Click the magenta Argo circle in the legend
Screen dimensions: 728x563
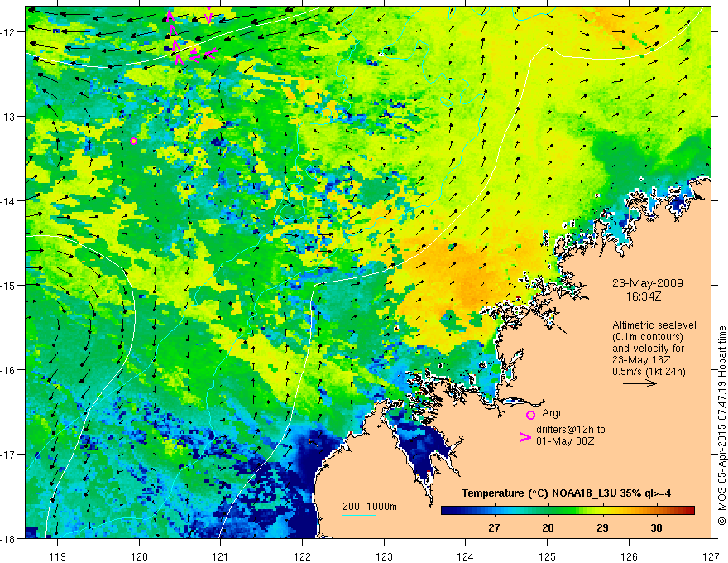tap(530, 415)
